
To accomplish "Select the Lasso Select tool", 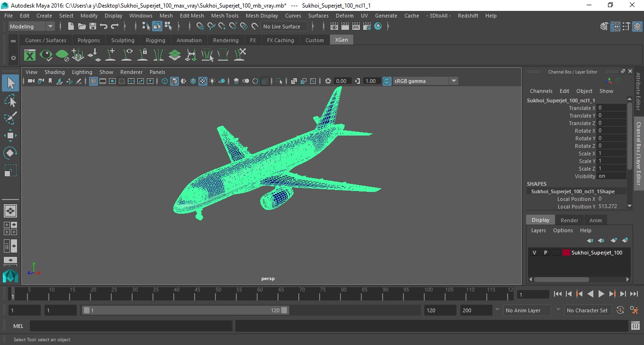I will (10, 100).
